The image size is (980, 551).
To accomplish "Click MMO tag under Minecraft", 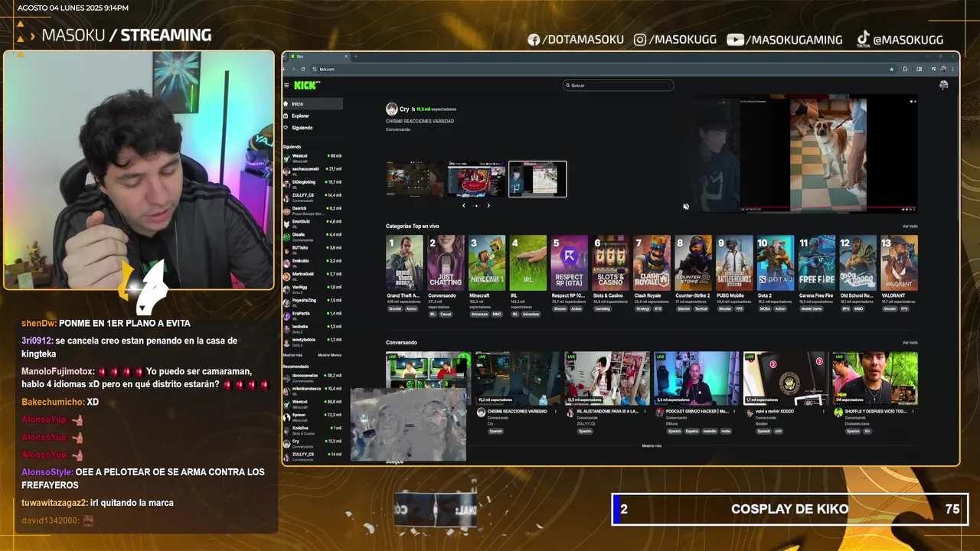I will pyautogui.click(x=497, y=314).
